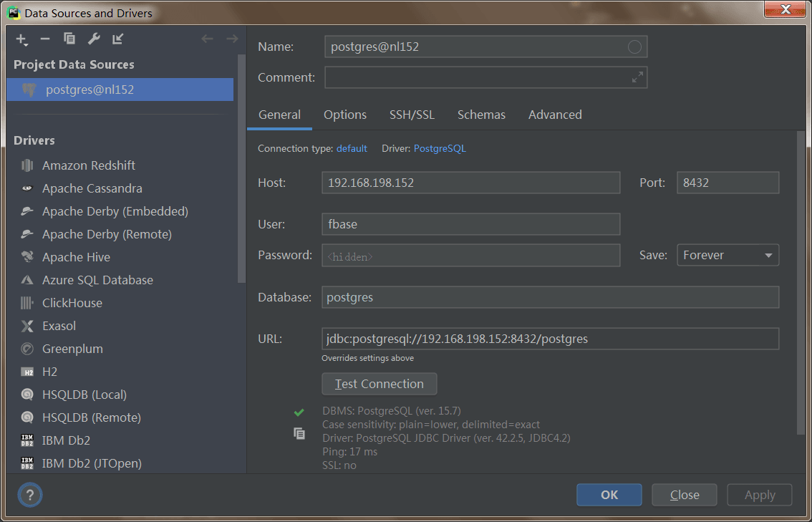Select HSQLDB (Local) driver
The image size is (812, 522).
coord(120,395)
